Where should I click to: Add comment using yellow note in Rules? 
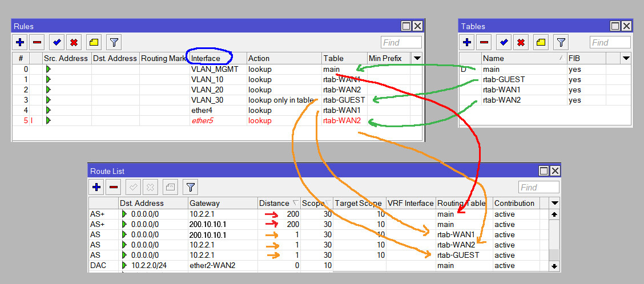pyautogui.click(x=94, y=42)
